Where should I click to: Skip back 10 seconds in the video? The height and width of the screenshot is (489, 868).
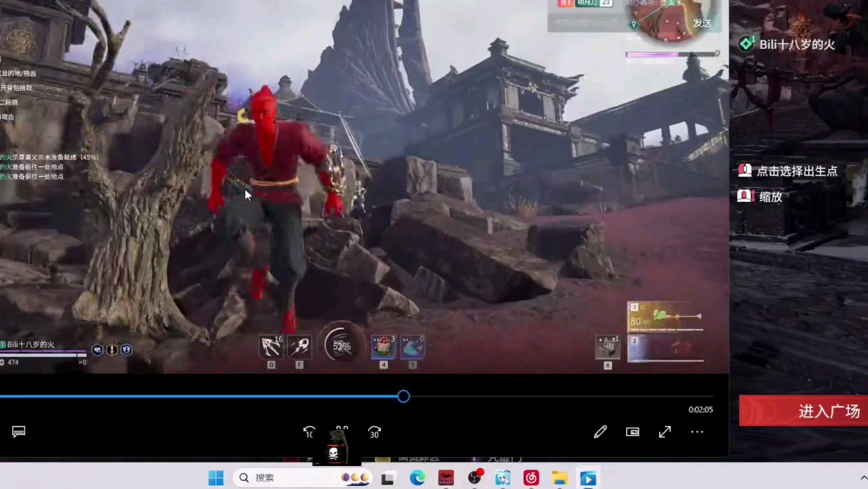coord(309,432)
